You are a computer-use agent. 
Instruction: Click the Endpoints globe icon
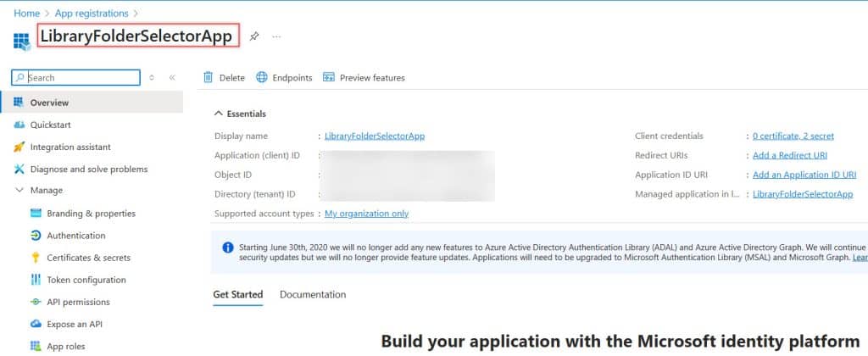tap(262, 77)
